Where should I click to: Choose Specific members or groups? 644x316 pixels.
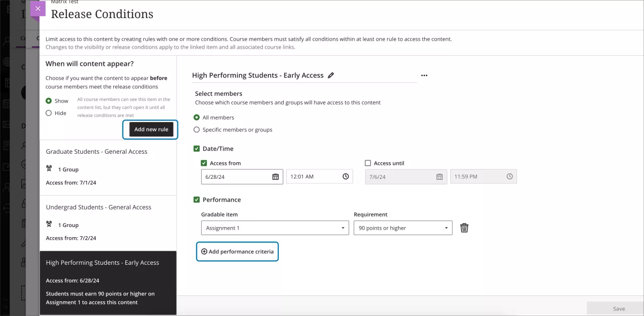point(196,129)
